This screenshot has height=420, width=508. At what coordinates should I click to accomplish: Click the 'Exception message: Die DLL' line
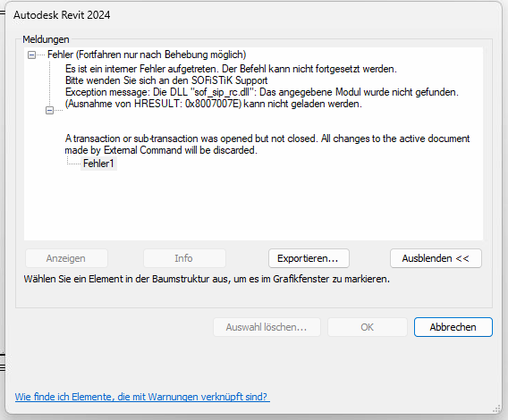pyautogui.click(x=262, y=92)
